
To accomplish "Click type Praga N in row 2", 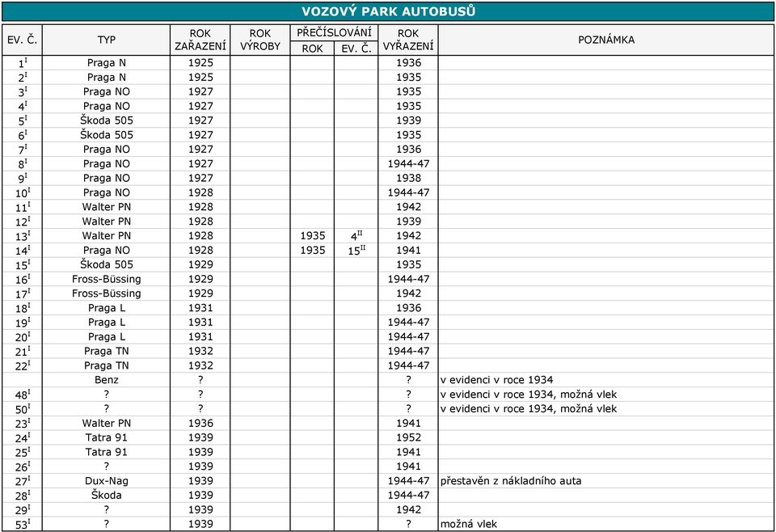I will coord(107,77).
